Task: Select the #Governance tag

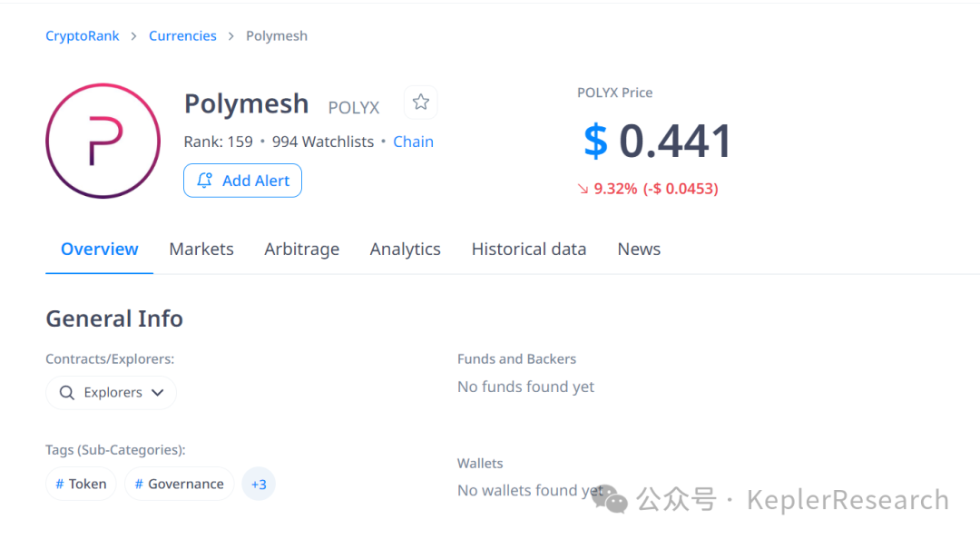Action: (179, 484)
